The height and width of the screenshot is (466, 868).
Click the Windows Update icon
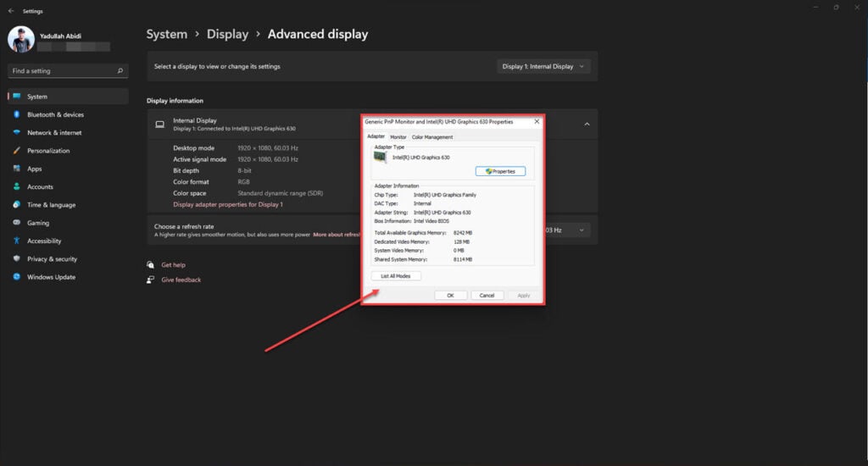click(x=17, y=277)
